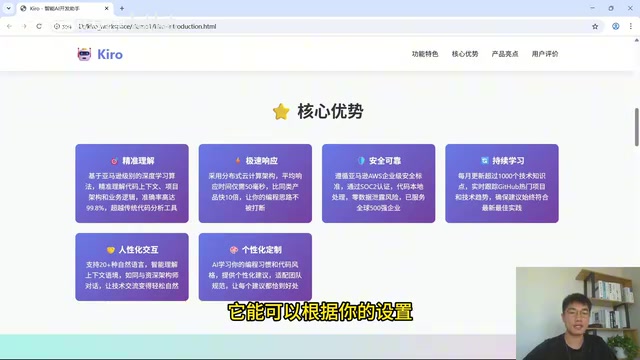
Task: Click the 持续学习 card title
Action: [x=508, y=161]
